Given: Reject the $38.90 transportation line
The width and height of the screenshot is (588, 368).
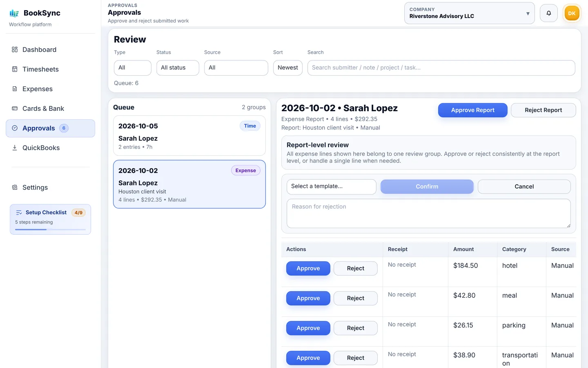Looking at the screenshot, I should [x=356, y=358].
